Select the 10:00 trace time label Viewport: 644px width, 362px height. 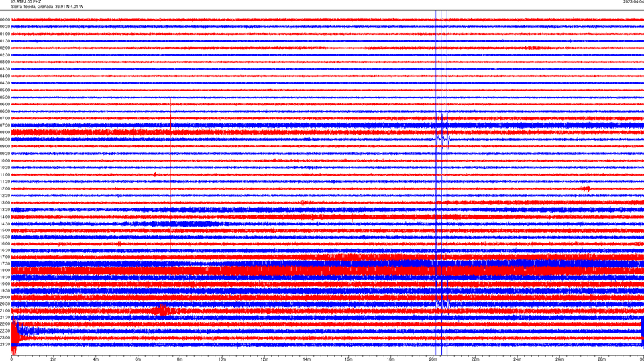(5, 160)
